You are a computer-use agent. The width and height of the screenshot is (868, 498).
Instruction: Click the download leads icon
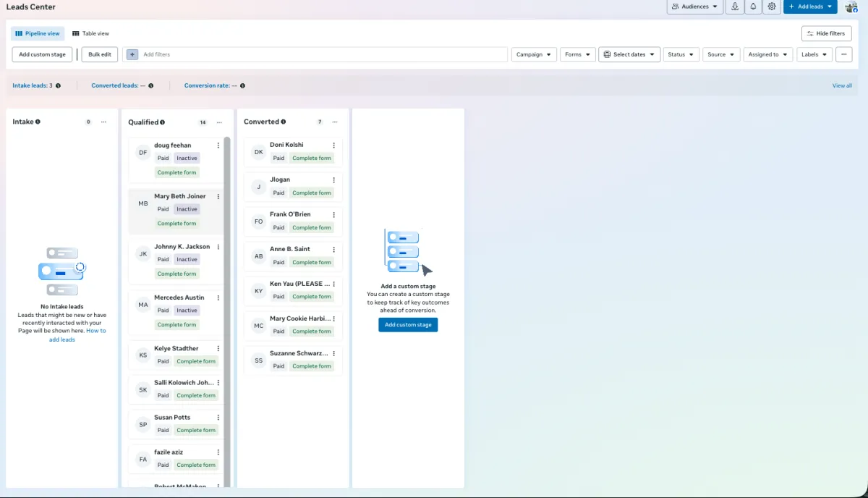(x=735, y=7)
